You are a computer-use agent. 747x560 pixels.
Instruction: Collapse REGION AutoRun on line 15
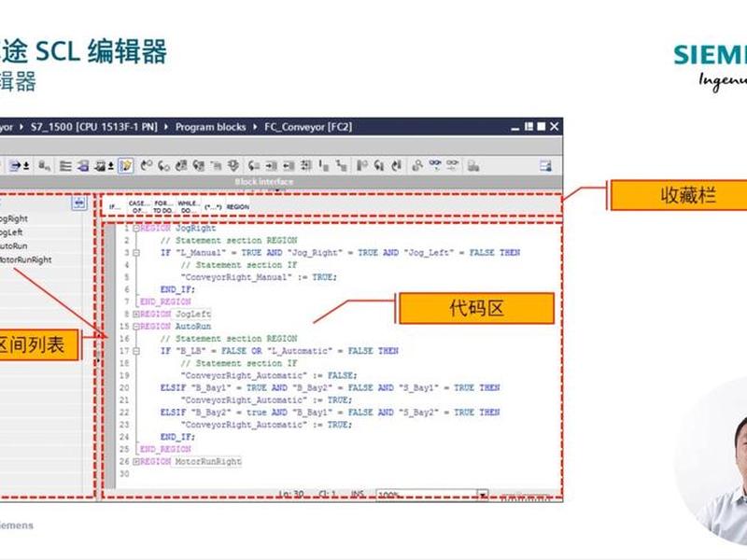coord(135,327)
